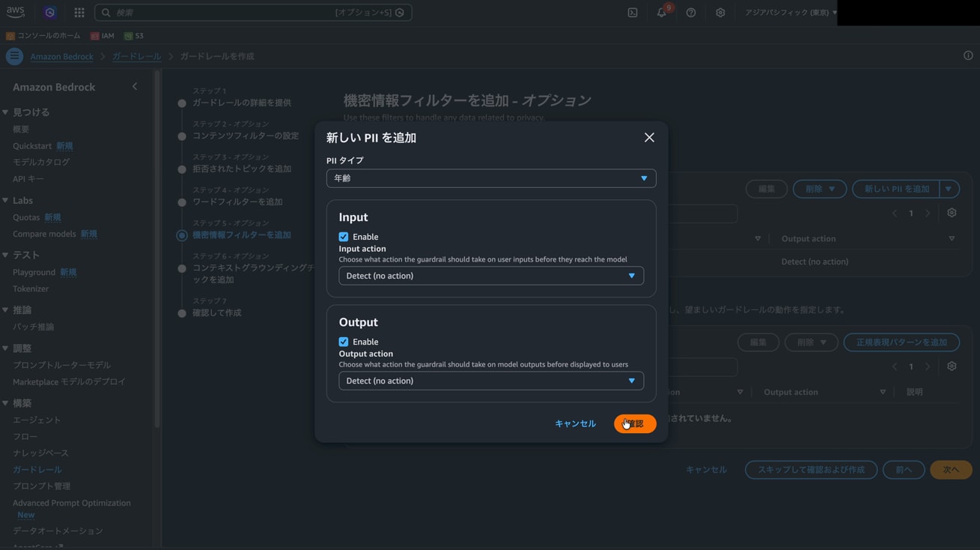Screen dimensions: 980x550
Task: Open the services grid menu icon
Action: [79, 13]
